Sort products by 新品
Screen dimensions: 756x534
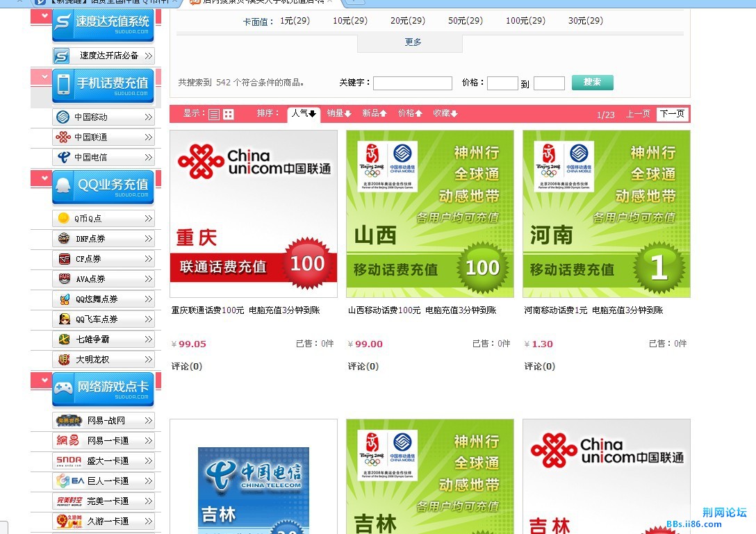(375, 113)
